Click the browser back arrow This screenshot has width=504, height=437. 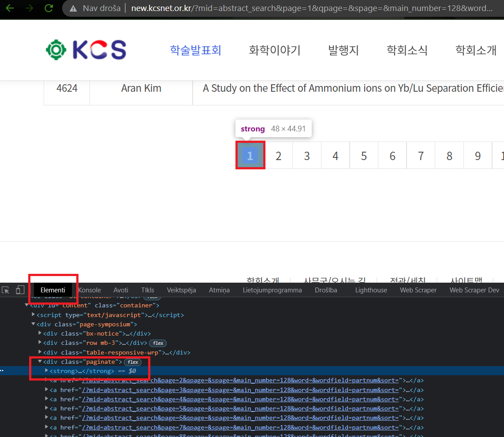[9, 8]
